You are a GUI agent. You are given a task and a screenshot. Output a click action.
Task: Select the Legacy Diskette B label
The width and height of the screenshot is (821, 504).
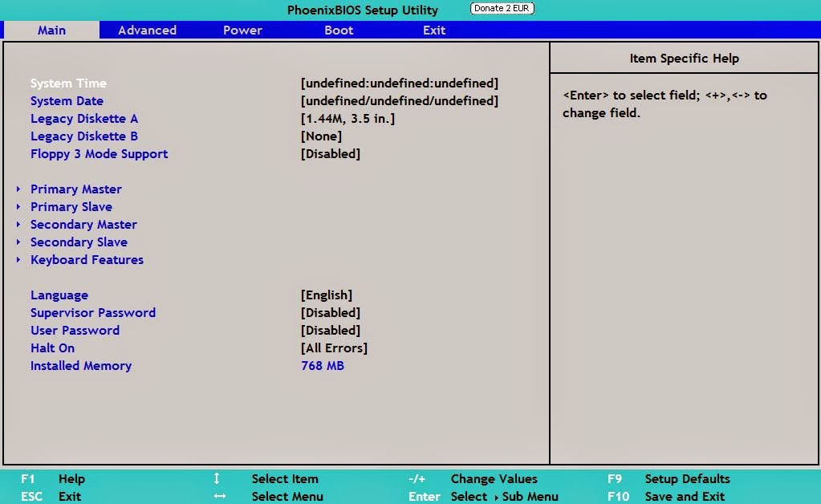click(84, 136)
